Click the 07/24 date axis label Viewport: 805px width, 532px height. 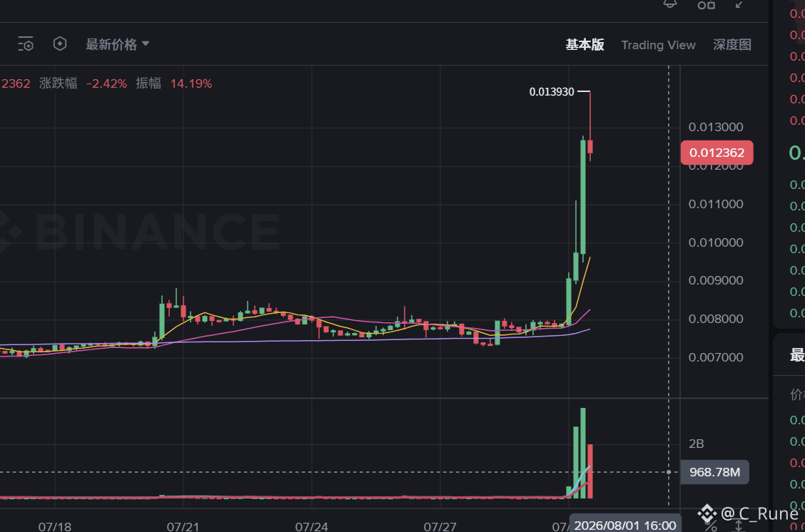[x=311, y=527]
